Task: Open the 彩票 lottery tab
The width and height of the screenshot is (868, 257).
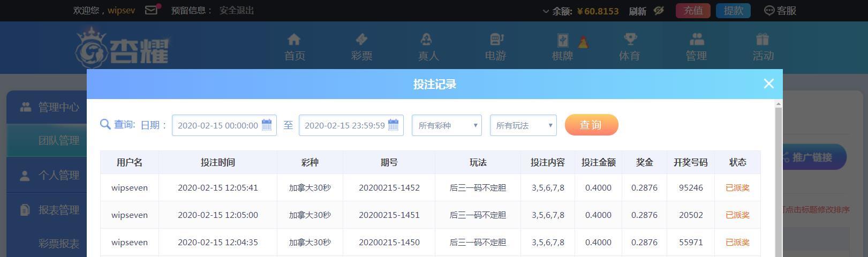Action: [361, 47]
